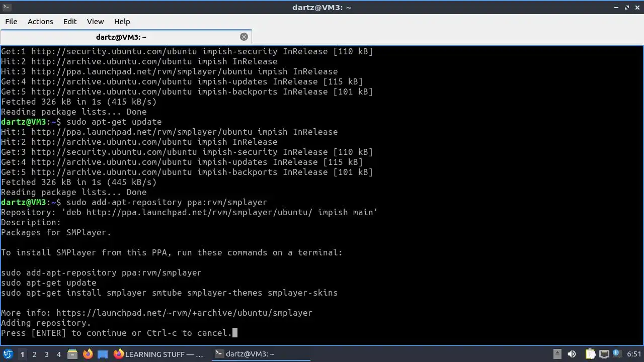Switch to workspace 2

34,354
